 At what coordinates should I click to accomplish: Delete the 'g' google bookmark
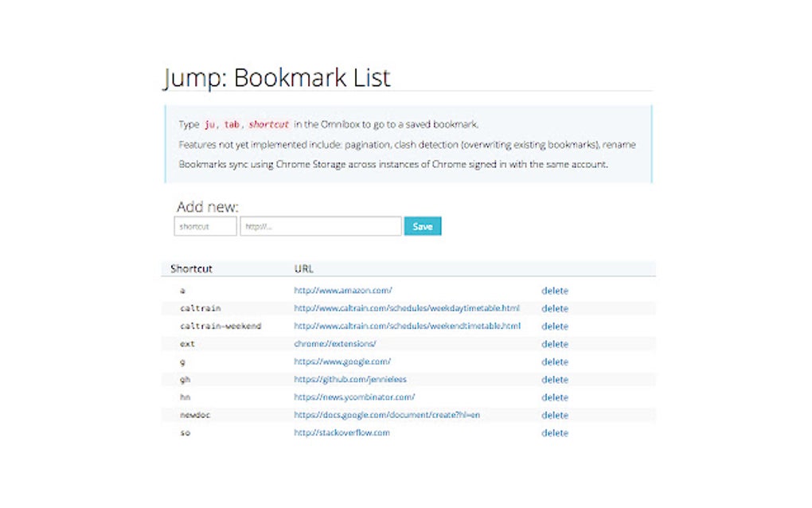[555, 361]
